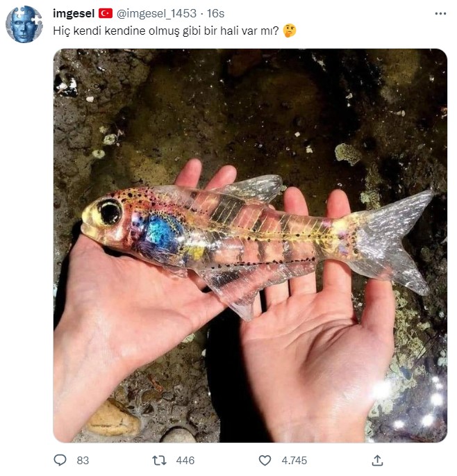The width and height of the screenshot is (457, 476).
Task: Open the three-dot more options menu
Action: click(440, 14)
